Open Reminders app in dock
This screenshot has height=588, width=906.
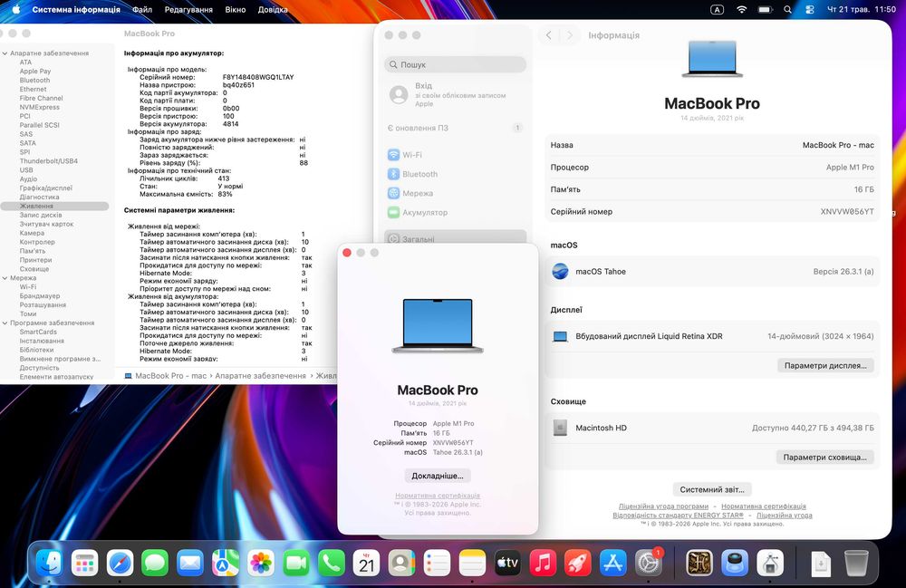(x=437, y=562)
